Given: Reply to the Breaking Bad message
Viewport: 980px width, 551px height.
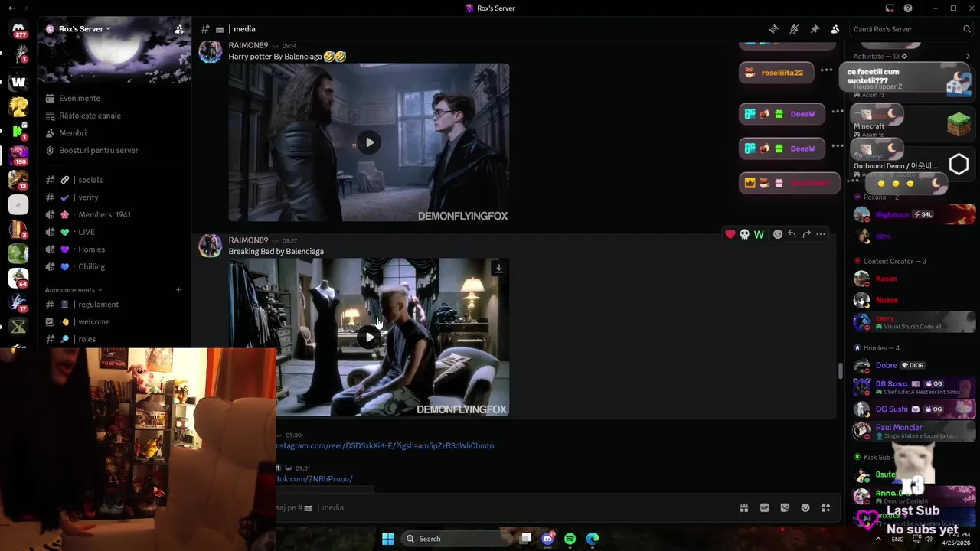Looking at the screenshot, I should click(792, 234).
